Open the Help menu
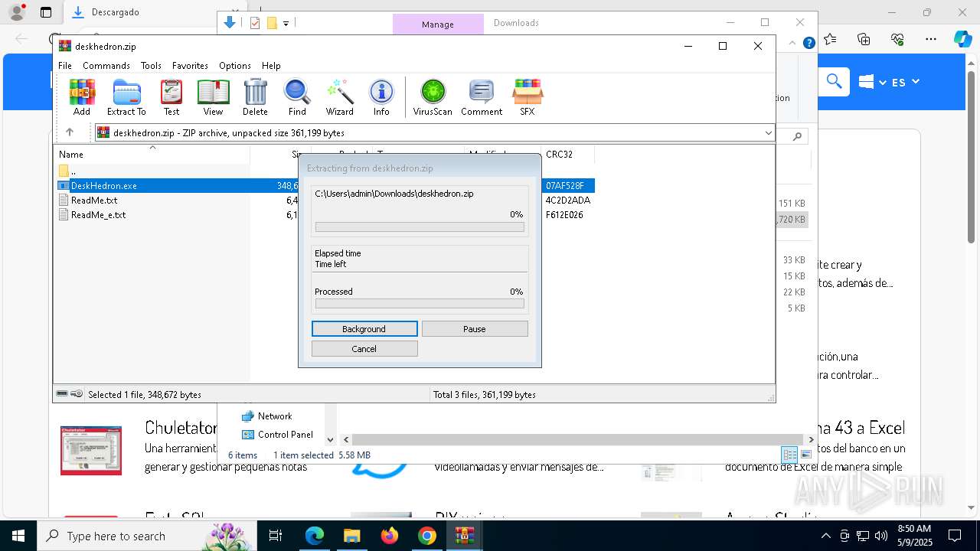Image resolution: width=980 pixels, height=551 pixels. [x=271, y=66]
